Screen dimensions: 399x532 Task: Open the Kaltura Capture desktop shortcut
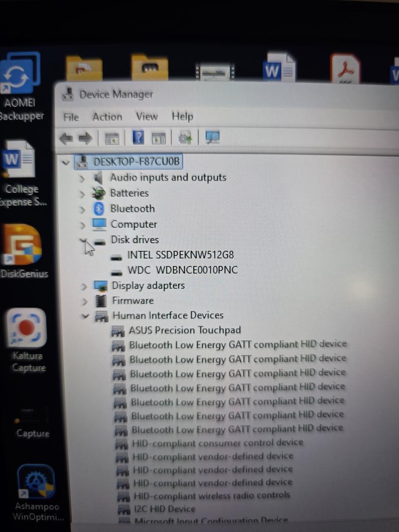click(x=27, y=340)
